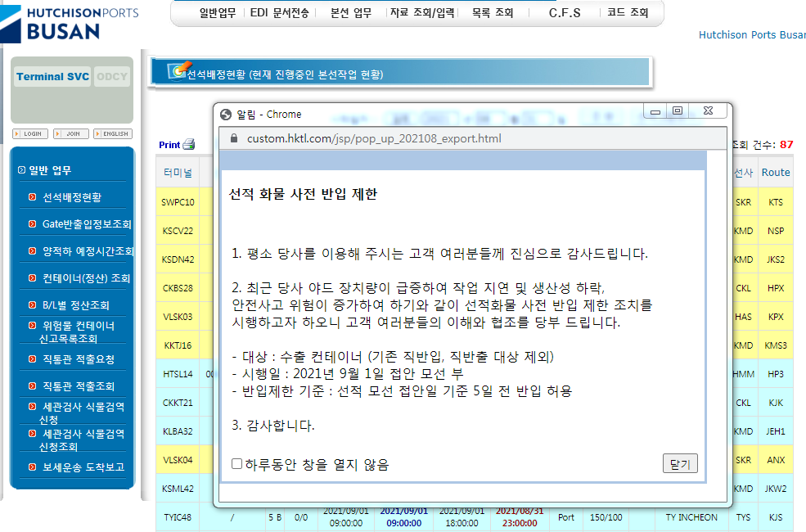Click the bullet icon next to 보세운송 도착보고
Image resolution: width=806 pixels, height=532 pixels.
(x=33, y=467)
